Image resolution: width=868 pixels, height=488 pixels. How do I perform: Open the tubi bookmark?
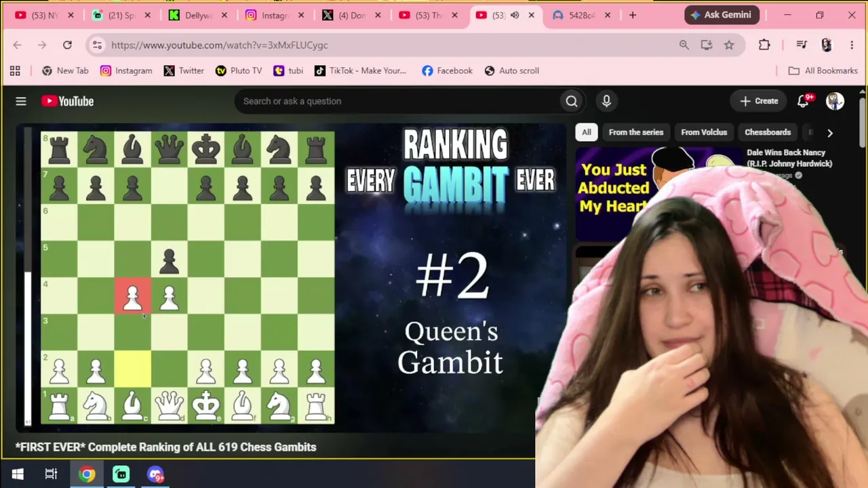coord(288,70)
